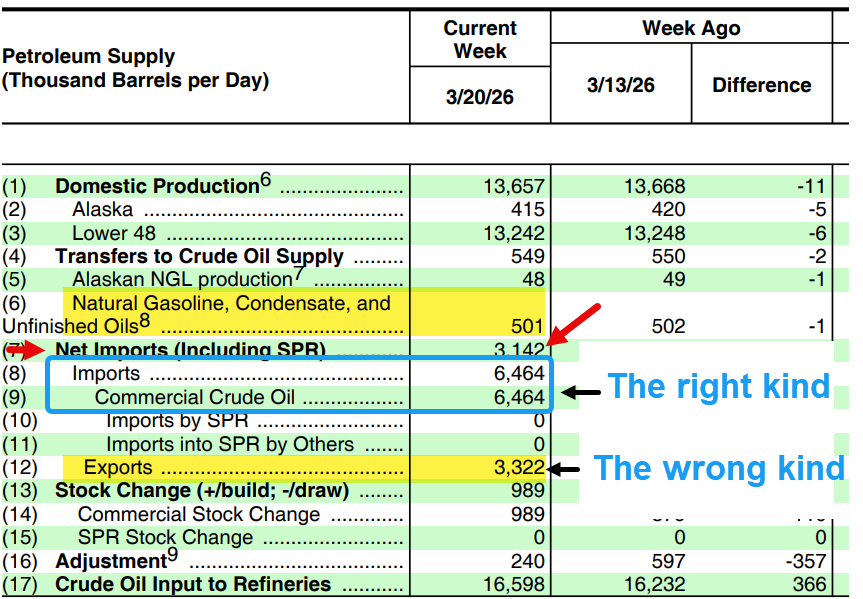Select the Domestic Production row label
This screenshot has height=599, width=863.
pos(157,186)
